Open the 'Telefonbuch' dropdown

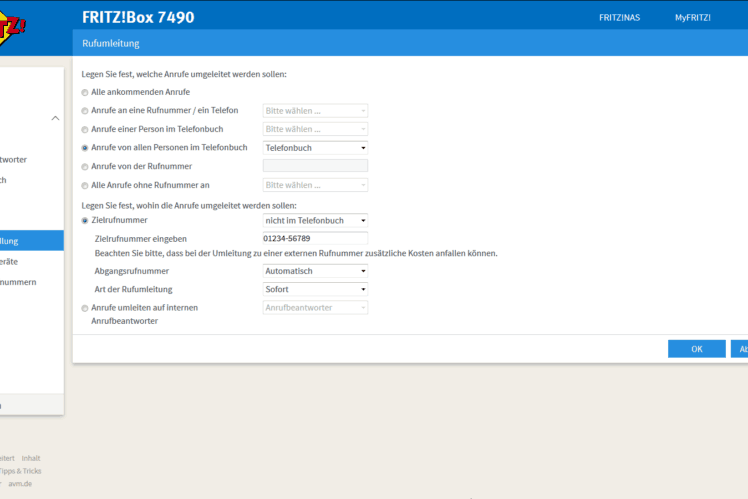point(315,148)
